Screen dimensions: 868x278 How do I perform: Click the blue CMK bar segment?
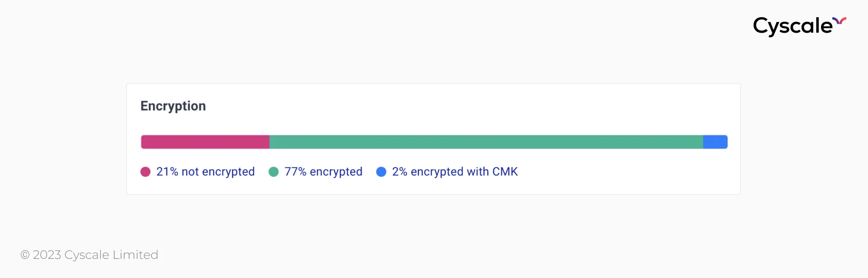pos(715,142)
